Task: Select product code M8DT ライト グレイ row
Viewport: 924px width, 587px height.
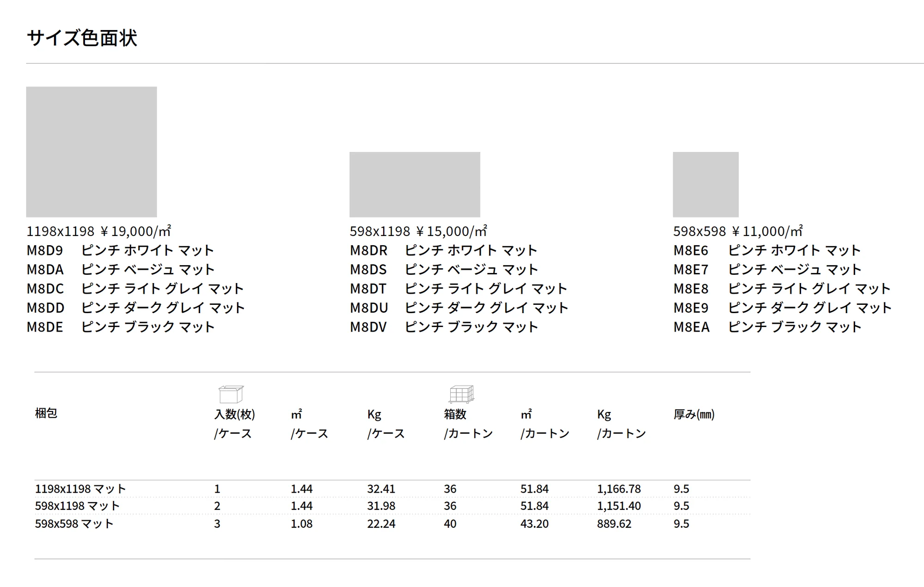Action: coord(459,289)
